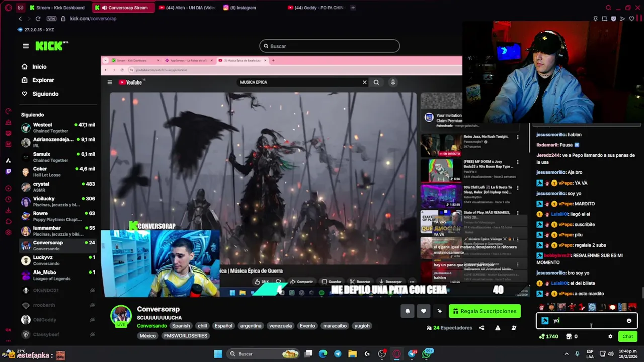
Task: Switch to Goddy - FO FA CHIN tab
Action: pyautogui.click(x=317, y=8)
